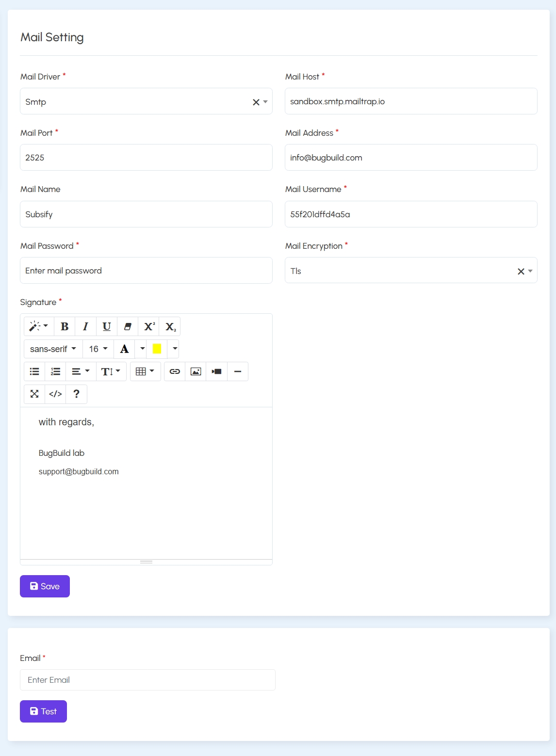Click the font color A button
Image resolution: width=556 pixels, height=756 pixels.
click(124, 349)
